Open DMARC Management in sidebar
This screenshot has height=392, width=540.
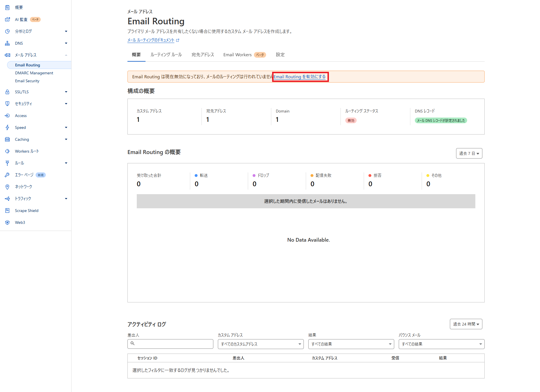click(x=34, y=73)
